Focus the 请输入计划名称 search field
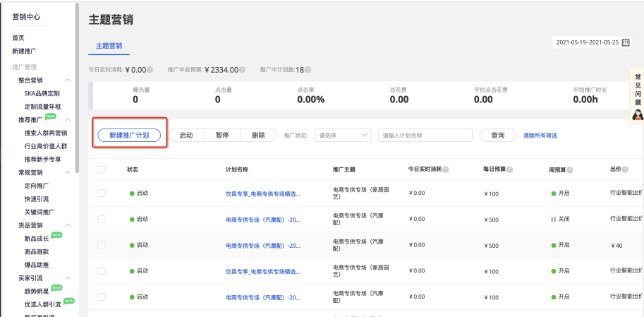This screenshot has height=317, width=644. pos(425,135)
